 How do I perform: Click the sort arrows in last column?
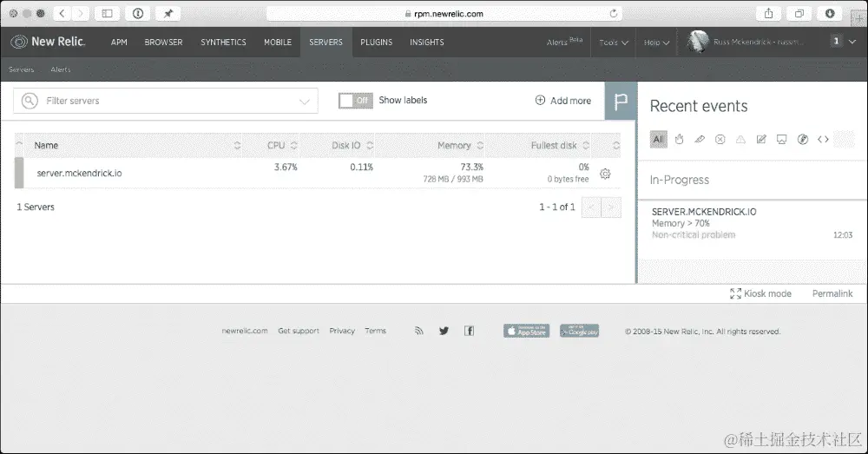616,145
